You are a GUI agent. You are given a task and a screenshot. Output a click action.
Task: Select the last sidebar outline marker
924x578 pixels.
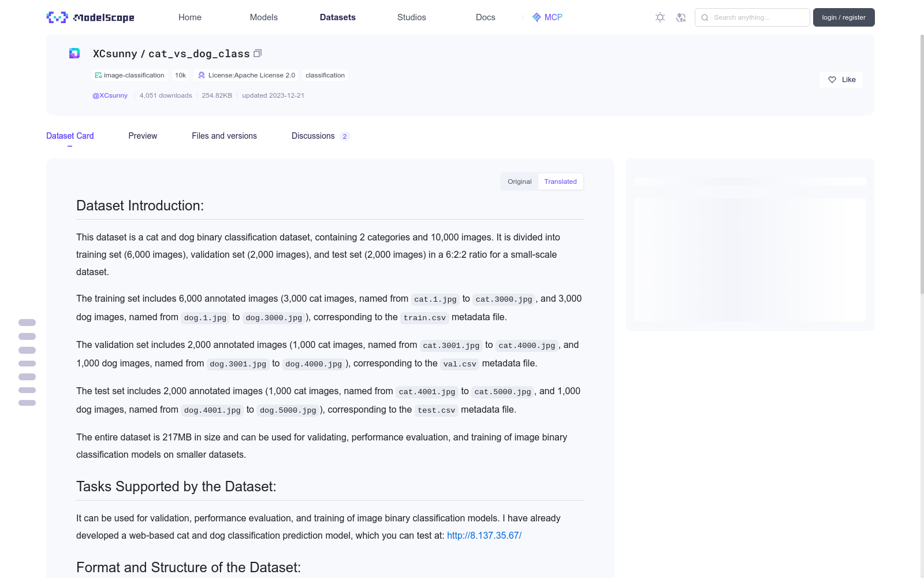pos(27,403)
